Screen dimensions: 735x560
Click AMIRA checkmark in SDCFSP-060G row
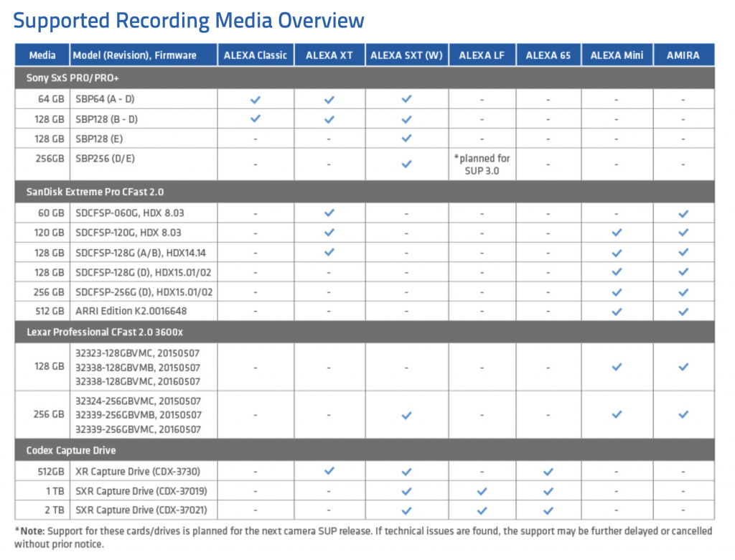[683, 213]
